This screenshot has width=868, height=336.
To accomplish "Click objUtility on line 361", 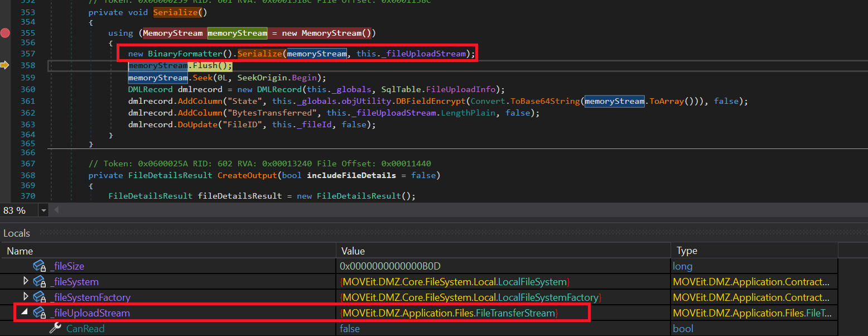I will pyautogui.click(x=370, y=101).
